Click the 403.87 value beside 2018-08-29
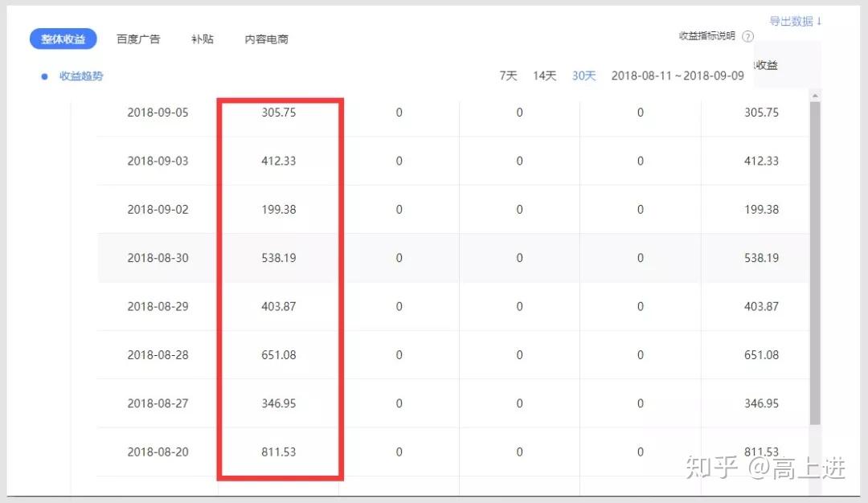The height and width of the screenshot is (503, 868). (278, 307)
